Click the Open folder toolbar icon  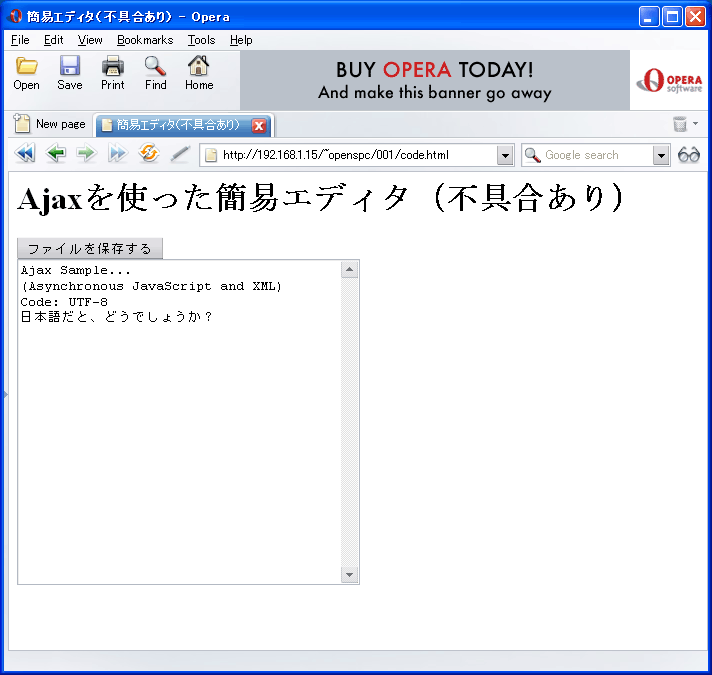[x=26, y=66]
